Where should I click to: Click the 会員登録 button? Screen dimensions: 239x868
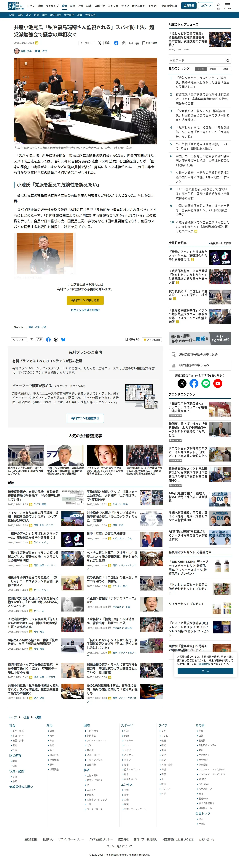click(x=189, y=6)
